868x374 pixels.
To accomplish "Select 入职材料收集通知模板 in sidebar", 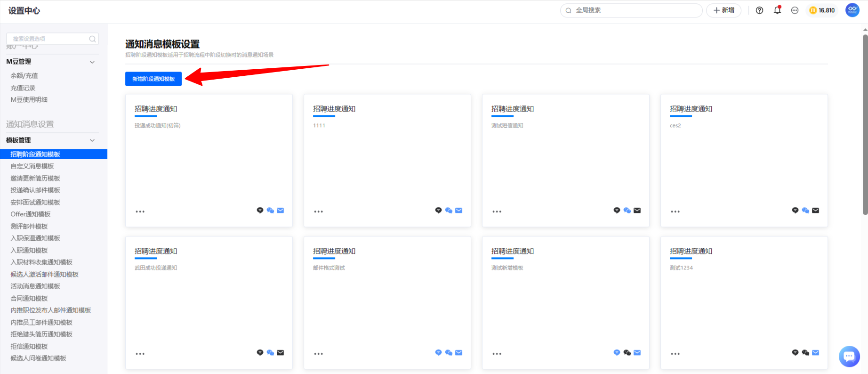I will point(41,262).
